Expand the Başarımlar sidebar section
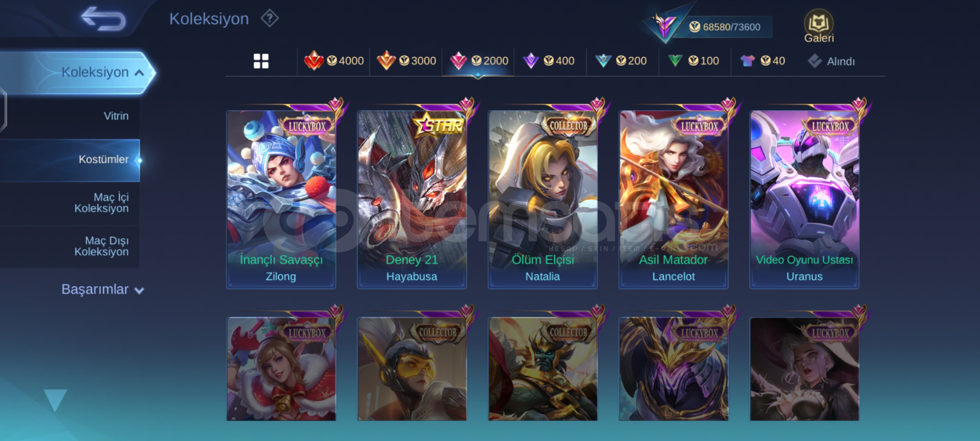Viewport: 980px width, 441px height. pos(102,290)
